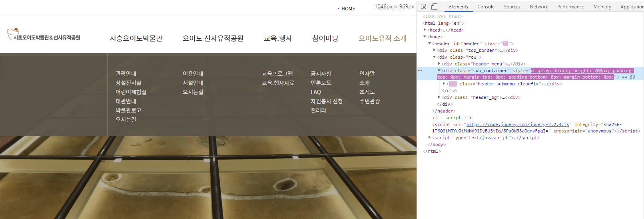Open the Performance tab
644x219 pixels.
pos(570,7)
